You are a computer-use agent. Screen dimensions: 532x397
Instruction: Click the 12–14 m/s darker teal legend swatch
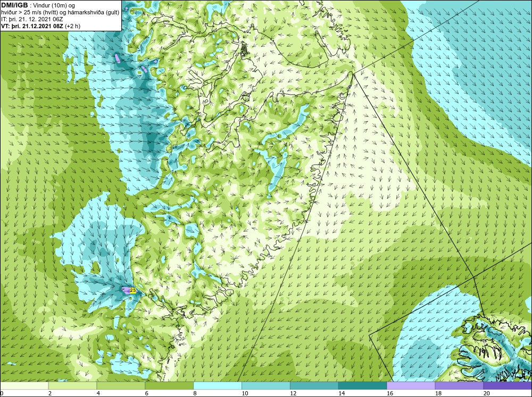pos(314,385)
